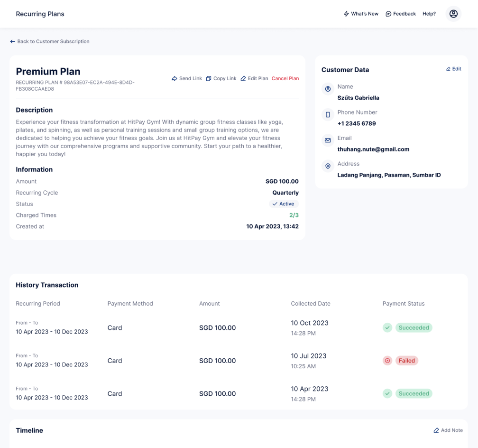Click the phone icon beside Phone Number
Image resolution: width=478 pixels, height=448 pixels.
pyautogui.click(x=328, y=114)
